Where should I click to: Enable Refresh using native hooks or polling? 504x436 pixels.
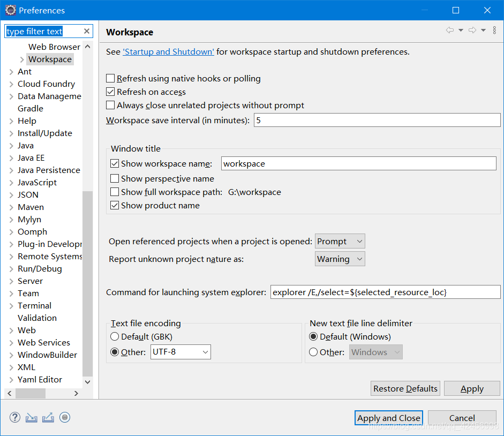(x=110, y=78)
